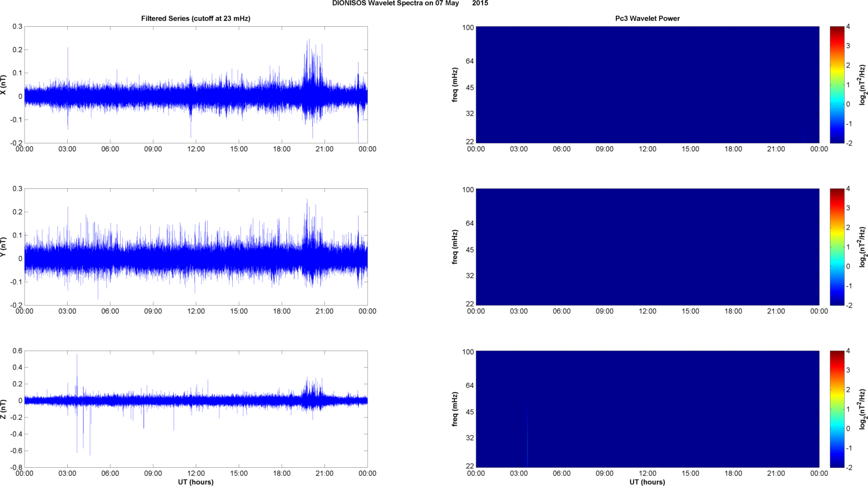Click the "-0.4" tick on the Z axis
This screenshot has height=486, width=868.
tap(16, 434)
